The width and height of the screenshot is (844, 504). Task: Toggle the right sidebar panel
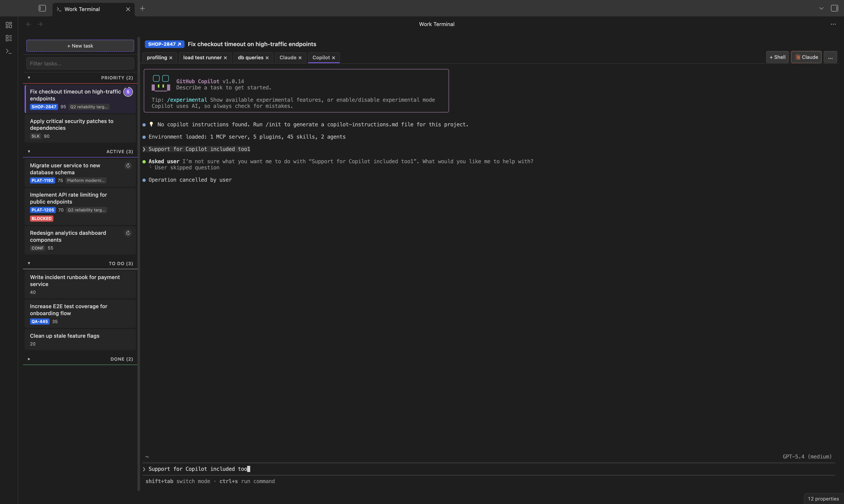(835, 8)
